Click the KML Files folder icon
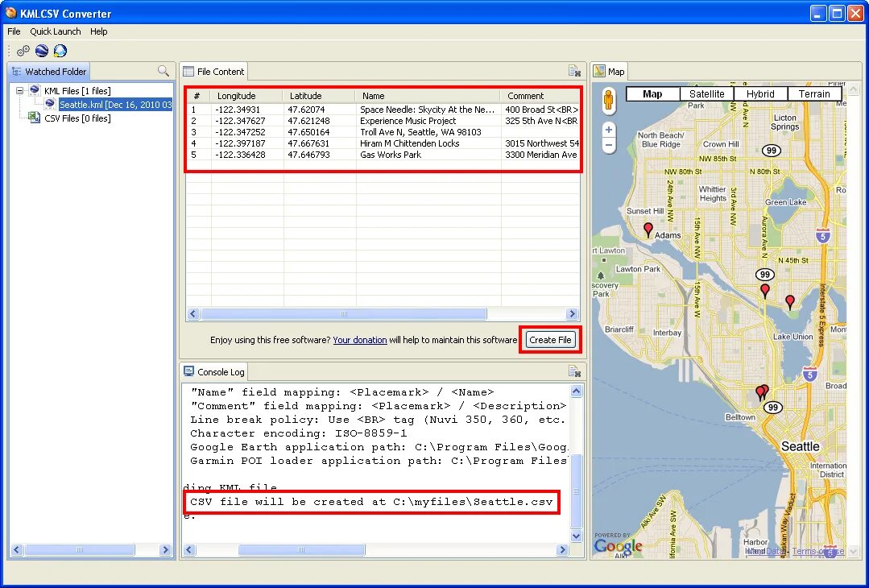The width and height of the screenshot is (869, 588). click(35, 90)
